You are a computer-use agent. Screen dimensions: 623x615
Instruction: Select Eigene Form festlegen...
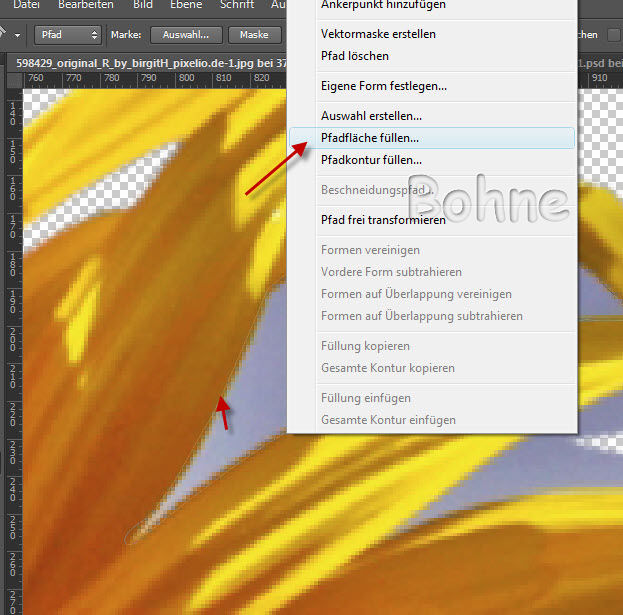(383, 86)
